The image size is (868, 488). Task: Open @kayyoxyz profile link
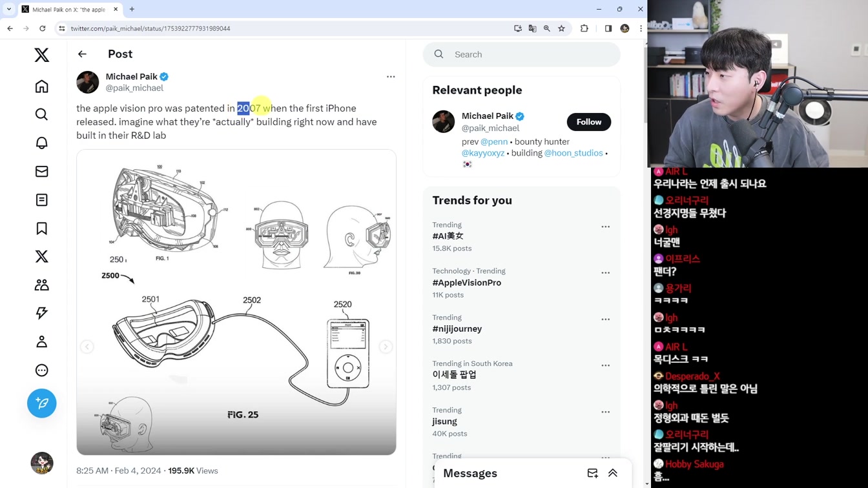coord(483,153)
